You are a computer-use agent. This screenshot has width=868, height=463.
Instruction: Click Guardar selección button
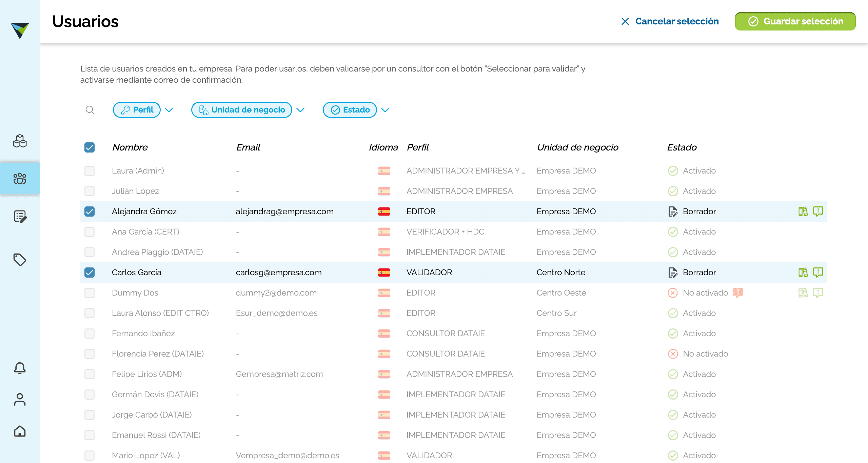coord(795,21)
